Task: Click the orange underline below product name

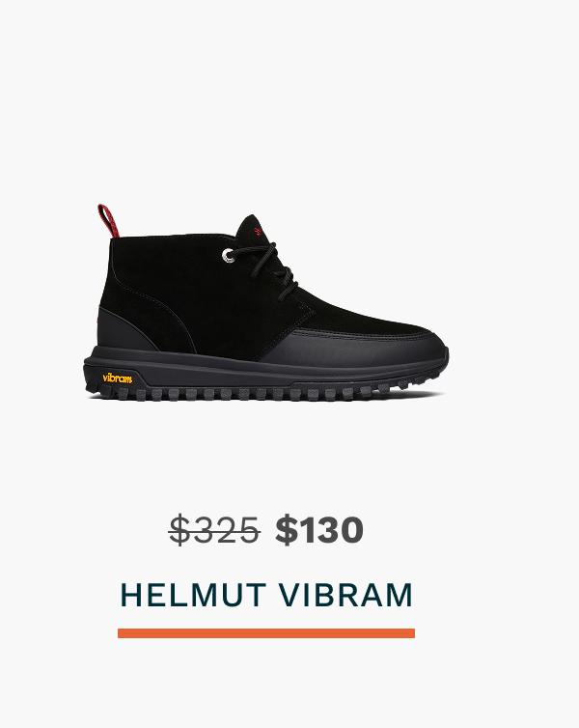Action: coord(266,633)
